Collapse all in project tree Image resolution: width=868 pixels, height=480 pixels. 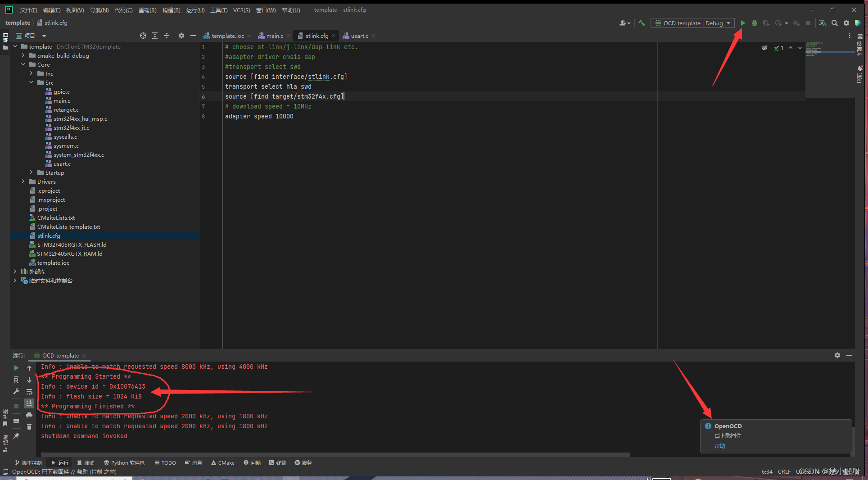coord(167,36)
